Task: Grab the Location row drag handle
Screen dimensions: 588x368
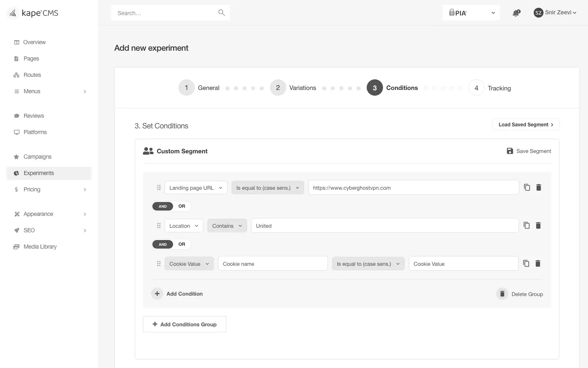Action: click(x=159, y=226)
